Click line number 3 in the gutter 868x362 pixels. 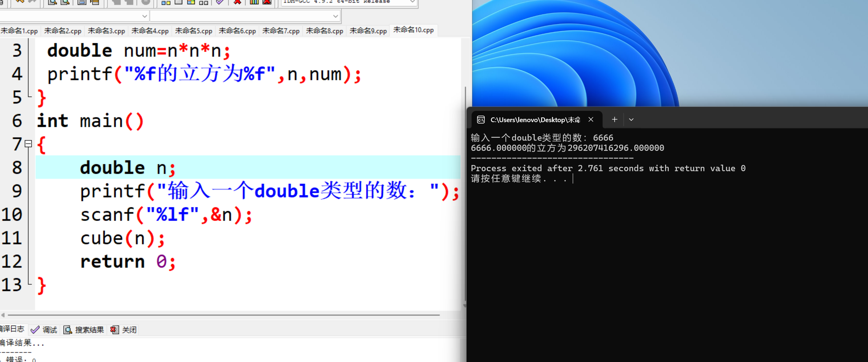(x=17, y=50)
